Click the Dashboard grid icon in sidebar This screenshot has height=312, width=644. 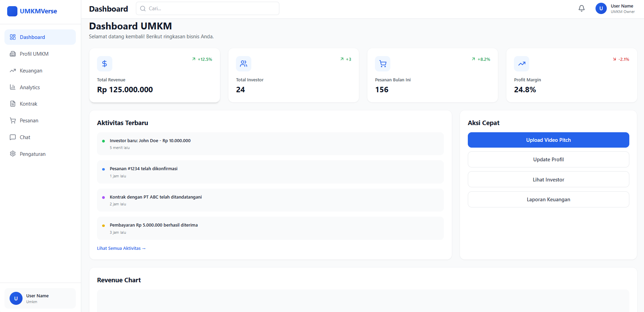coord(13,37)
